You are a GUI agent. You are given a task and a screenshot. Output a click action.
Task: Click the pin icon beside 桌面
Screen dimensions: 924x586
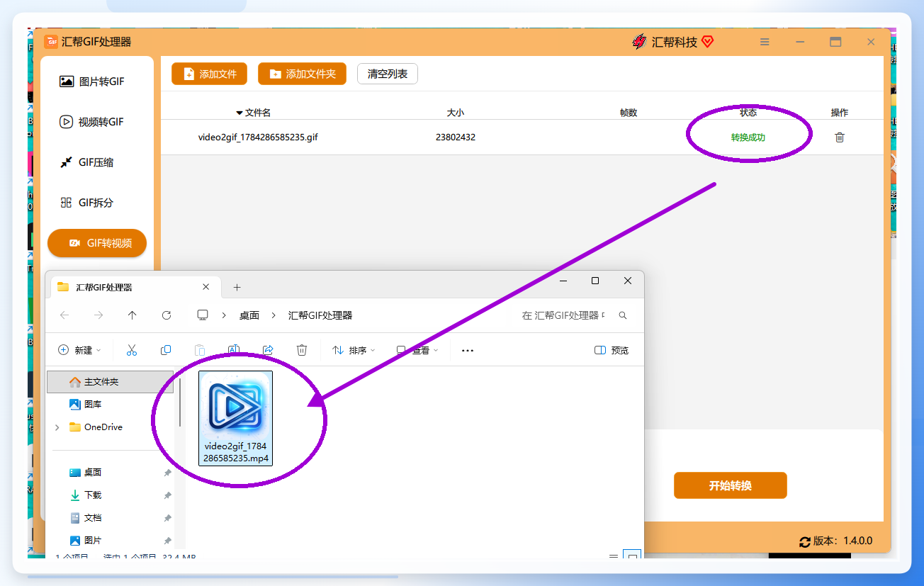167,473
